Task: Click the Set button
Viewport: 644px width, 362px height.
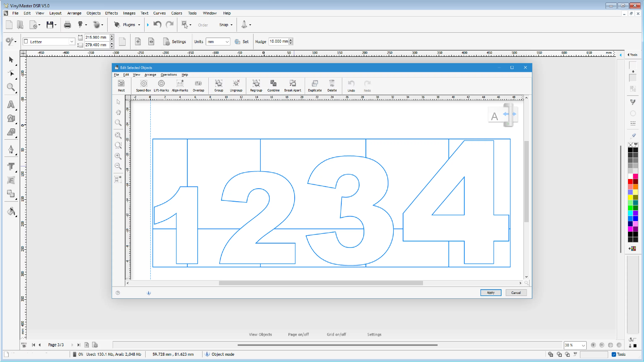Action: point(241,42)
